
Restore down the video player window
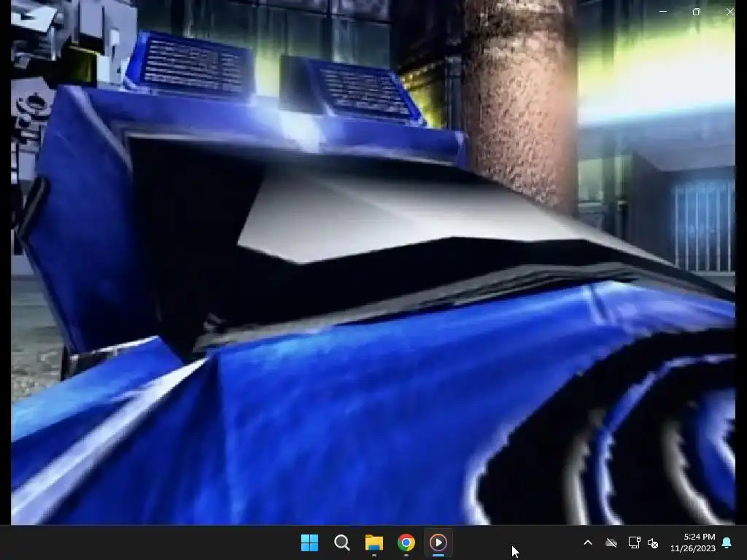pos(696,12)
